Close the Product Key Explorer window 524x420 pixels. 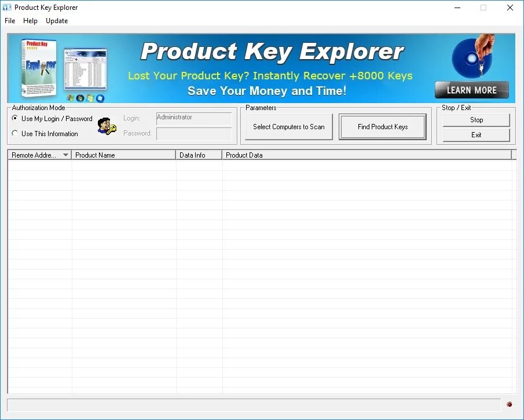pos(510,8)
